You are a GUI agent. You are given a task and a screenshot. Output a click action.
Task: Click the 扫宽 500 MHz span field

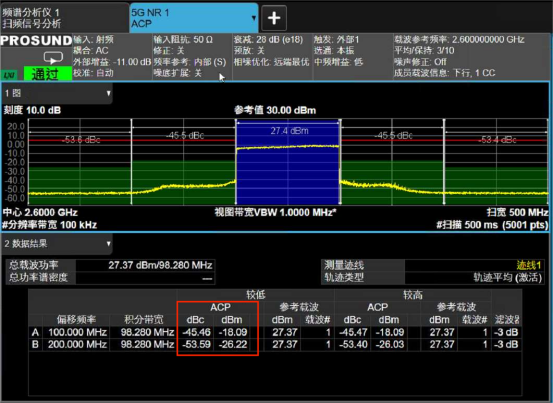(517, 213)
